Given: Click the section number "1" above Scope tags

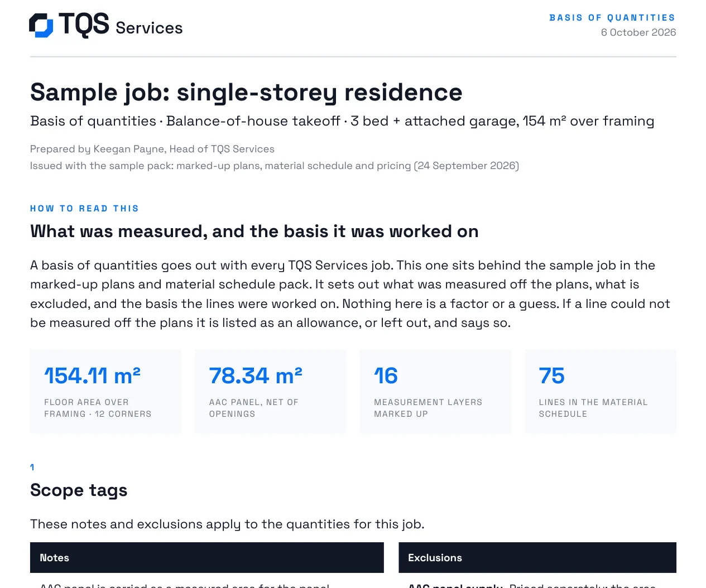Looking at the screenshot, I should [32, 467].
